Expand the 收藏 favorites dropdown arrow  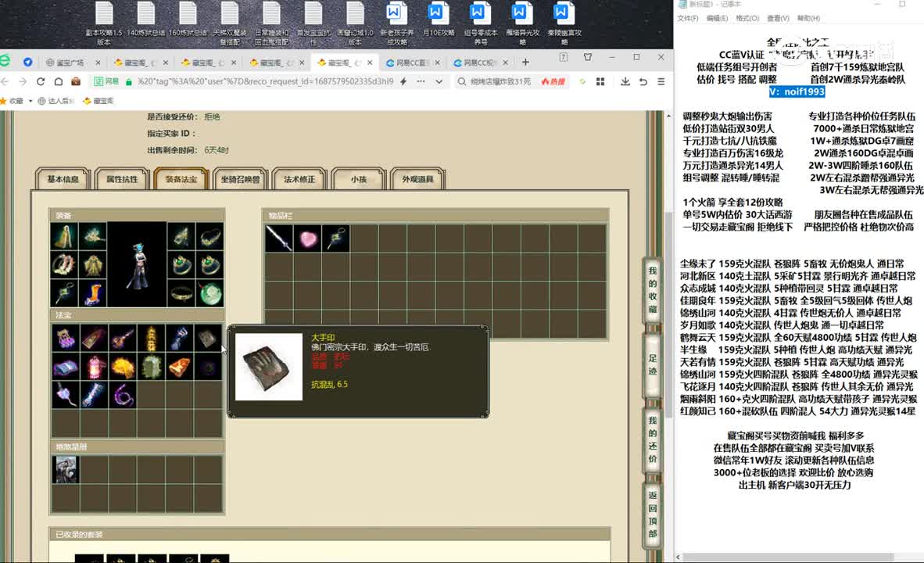[30, 101]
